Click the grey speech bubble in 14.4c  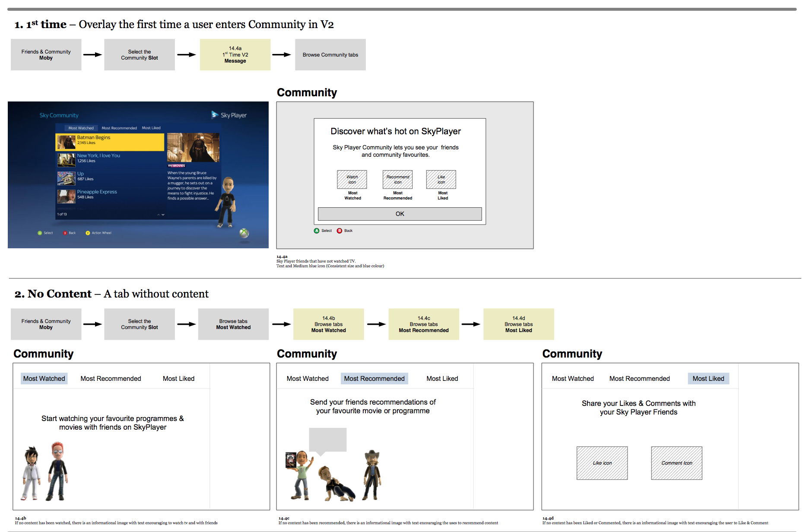(x=328, y=441)
